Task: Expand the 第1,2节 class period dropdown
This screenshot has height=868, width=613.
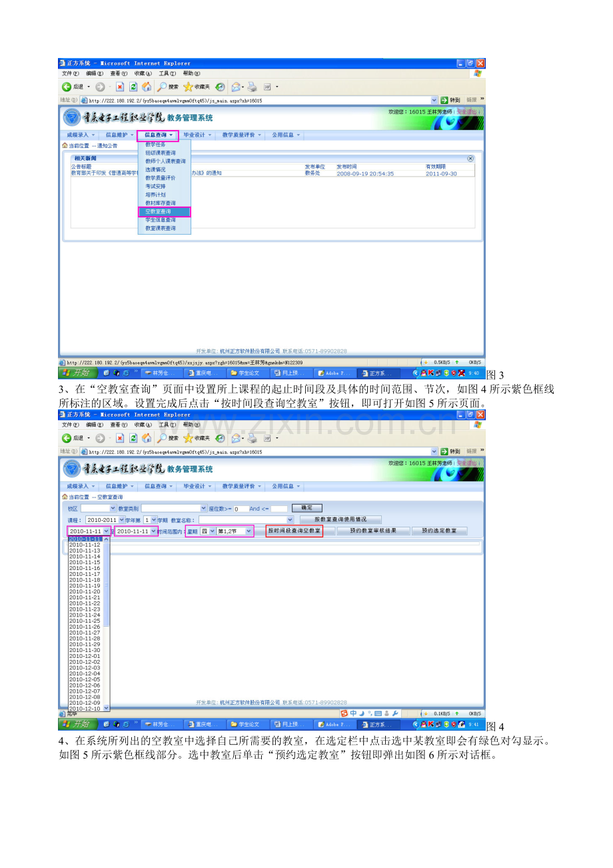Action: (249, 531)
